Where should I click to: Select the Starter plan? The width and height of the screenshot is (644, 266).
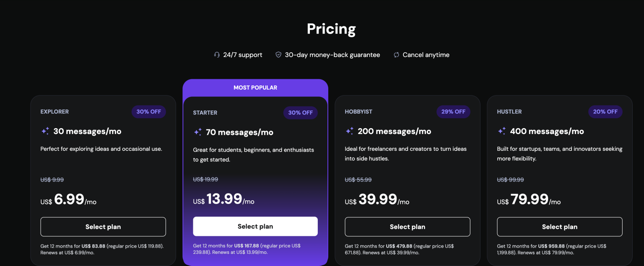click(x=255, y=226)
